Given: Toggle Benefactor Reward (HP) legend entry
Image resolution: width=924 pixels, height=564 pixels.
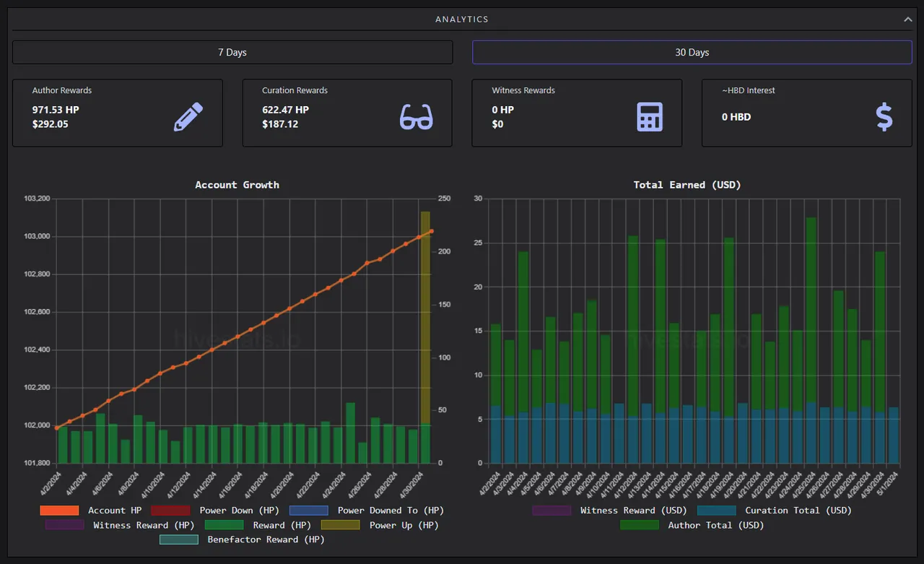Looking at the screenshot, I should click(x=242, y=539).
